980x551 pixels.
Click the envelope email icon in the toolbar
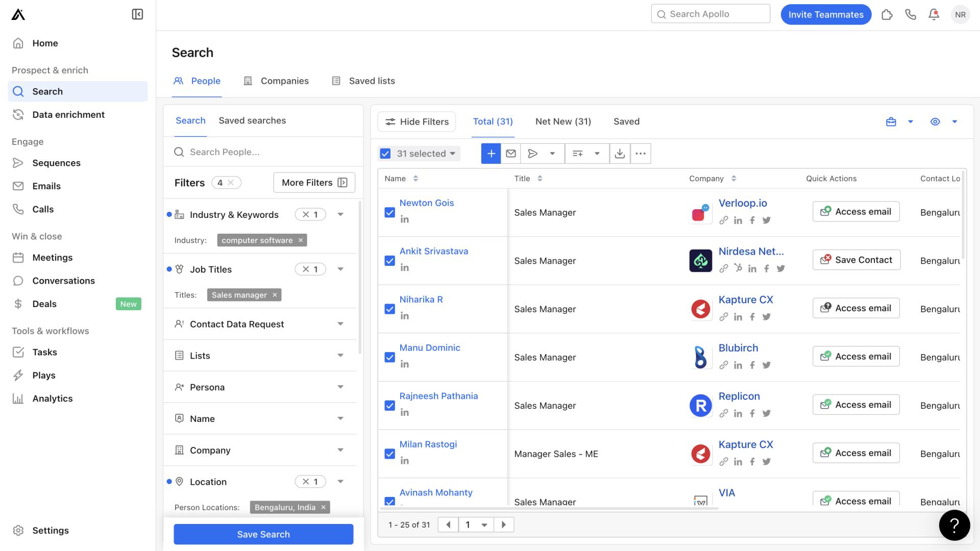pos(511,154)
